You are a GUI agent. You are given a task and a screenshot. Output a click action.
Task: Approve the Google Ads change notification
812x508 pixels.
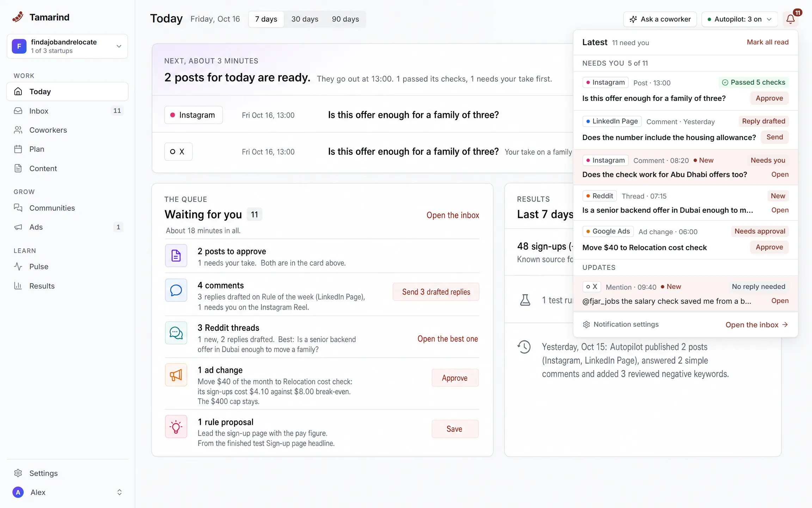(x=769, y=247)
